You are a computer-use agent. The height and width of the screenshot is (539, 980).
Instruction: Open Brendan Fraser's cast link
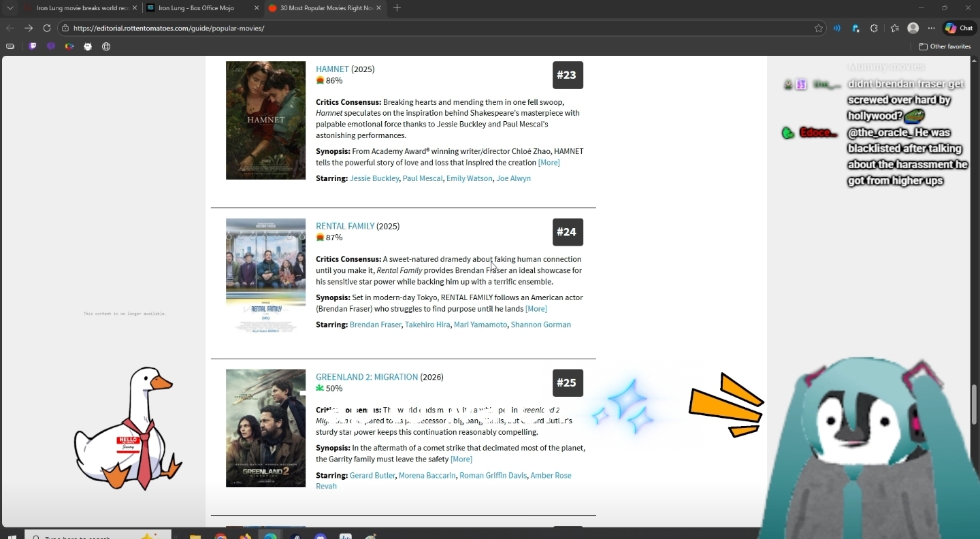click(x=376, y=325)
